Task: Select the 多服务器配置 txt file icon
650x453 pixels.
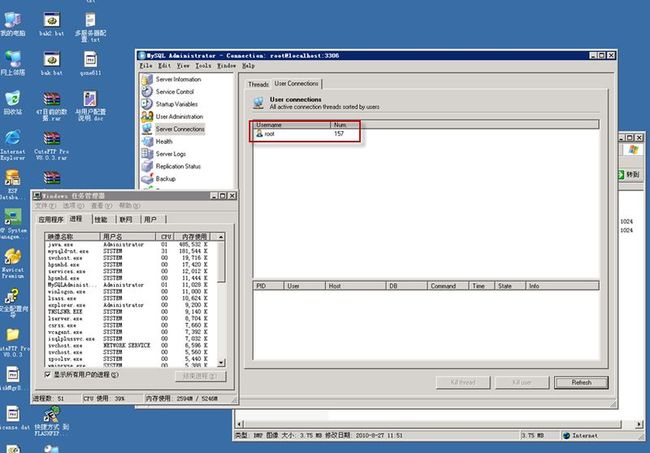Action: coord(90,27)
